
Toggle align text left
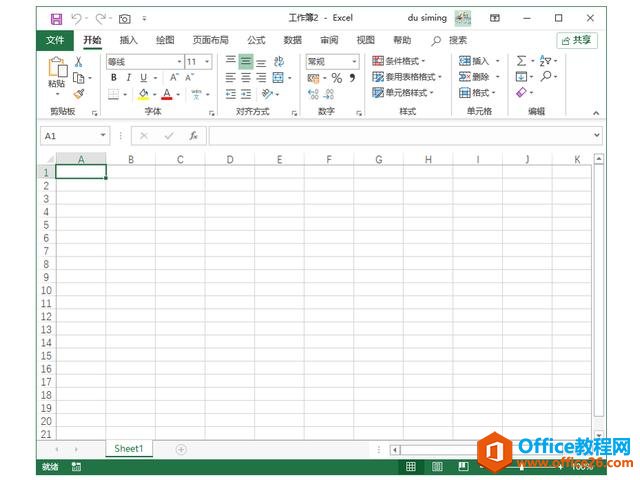point(231,78)
